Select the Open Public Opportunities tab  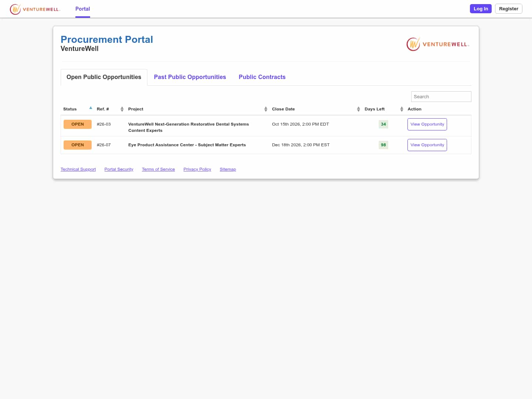click(104, 77)
